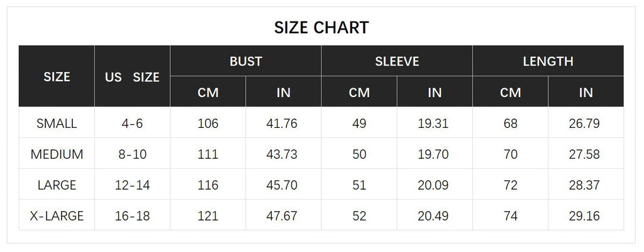Click the 28.37 length inches value
The height and width of the screenshot is (252, 644).
(584, 185)
